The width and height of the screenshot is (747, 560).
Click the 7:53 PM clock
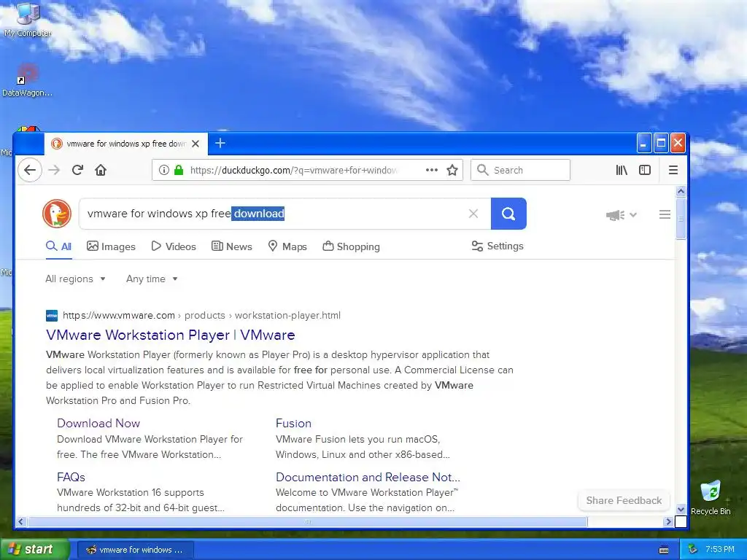click(x=720, y=550)
